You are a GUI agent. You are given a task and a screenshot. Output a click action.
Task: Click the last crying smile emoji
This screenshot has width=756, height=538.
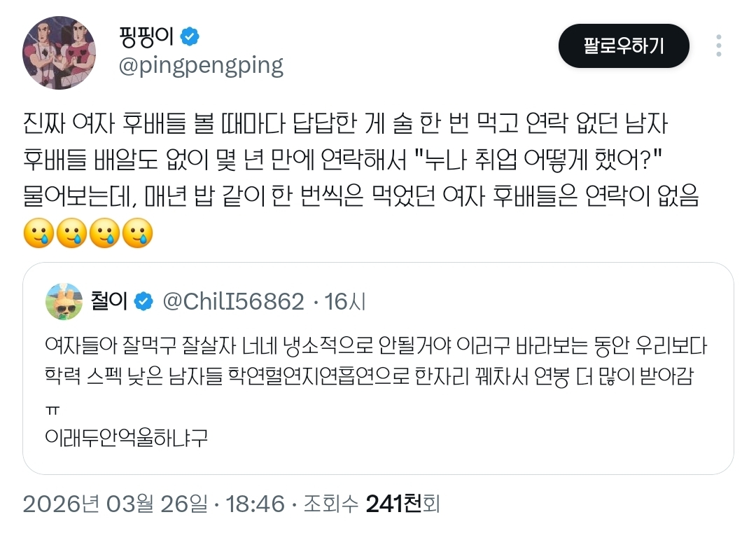137,233
